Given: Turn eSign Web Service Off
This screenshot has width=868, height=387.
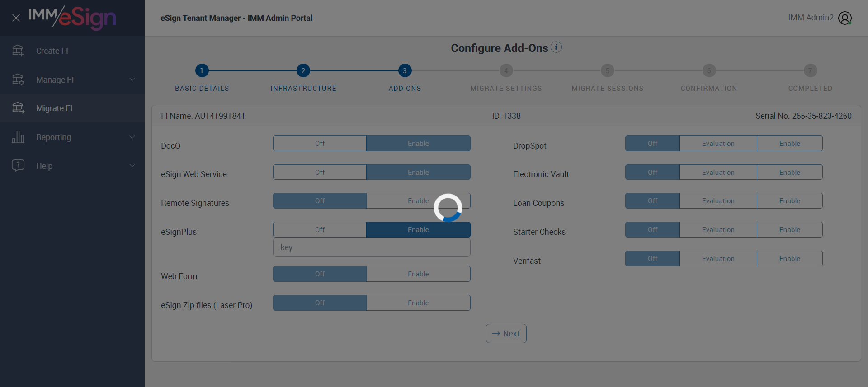Looking at the screenshot, I should click(320, 172).
